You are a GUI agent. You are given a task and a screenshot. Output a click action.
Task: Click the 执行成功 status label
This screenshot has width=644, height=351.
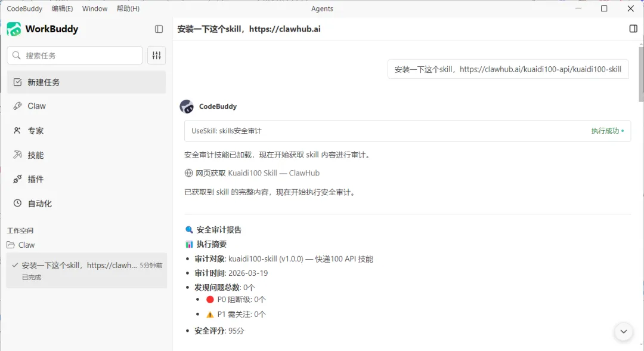pos(605,131)
